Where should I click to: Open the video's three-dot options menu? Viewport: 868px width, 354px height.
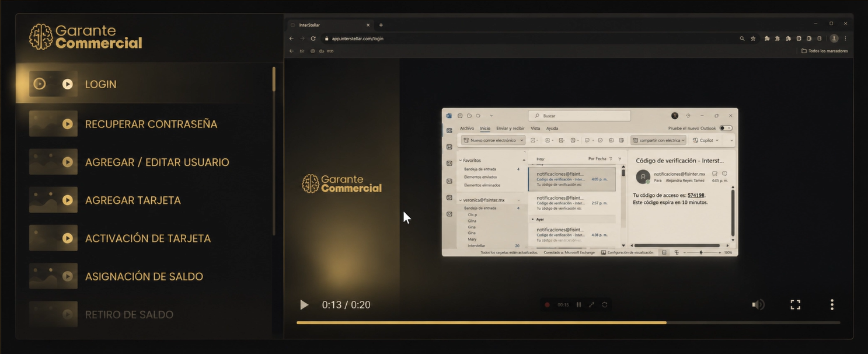832,304
